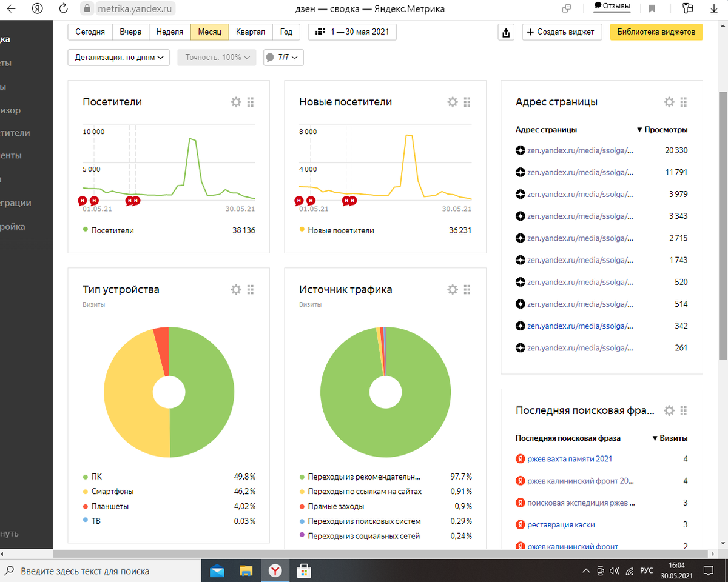This screenshot has height=582, width=728.
Task: Click the export upload icon button
Action: tap(506, 32)
